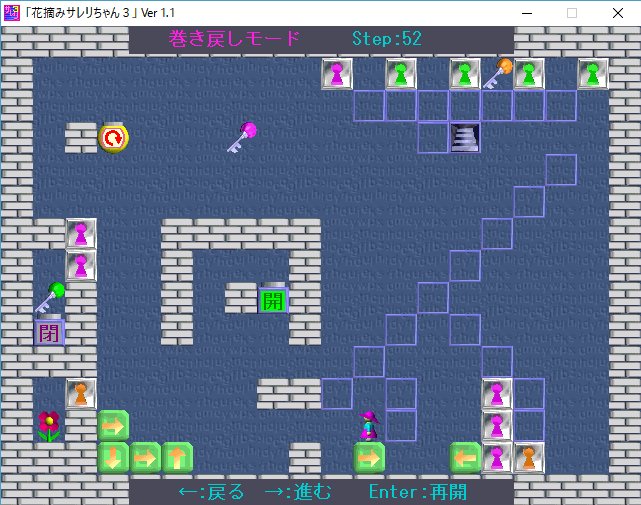641x505 pixels.
Task: Click the Step:52 counter
Action: tap(387, 39)
